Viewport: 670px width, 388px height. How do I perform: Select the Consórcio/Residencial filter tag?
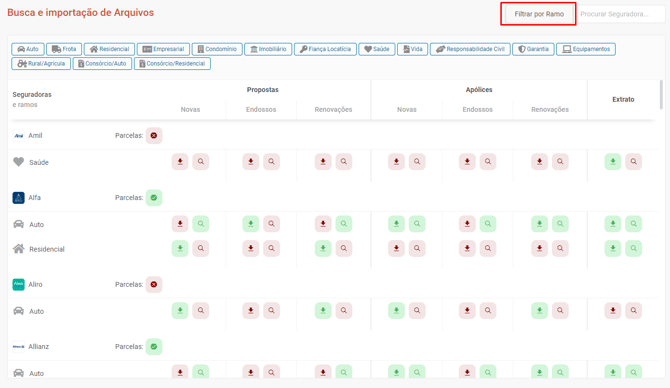[172, 64]
